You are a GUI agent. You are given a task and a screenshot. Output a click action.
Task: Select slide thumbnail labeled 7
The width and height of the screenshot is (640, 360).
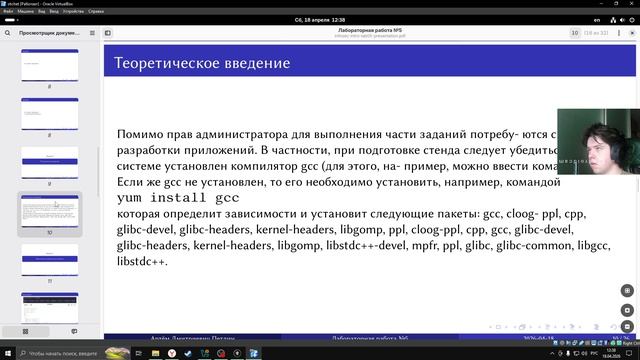(50, 65)
